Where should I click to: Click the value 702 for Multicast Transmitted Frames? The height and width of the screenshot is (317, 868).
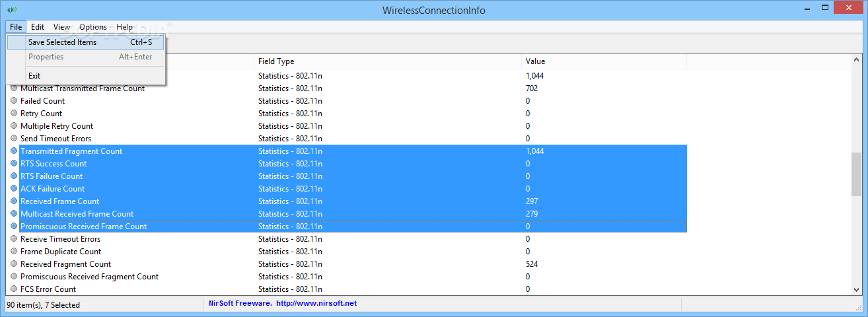pyautogui.click(x=532, y=88)
